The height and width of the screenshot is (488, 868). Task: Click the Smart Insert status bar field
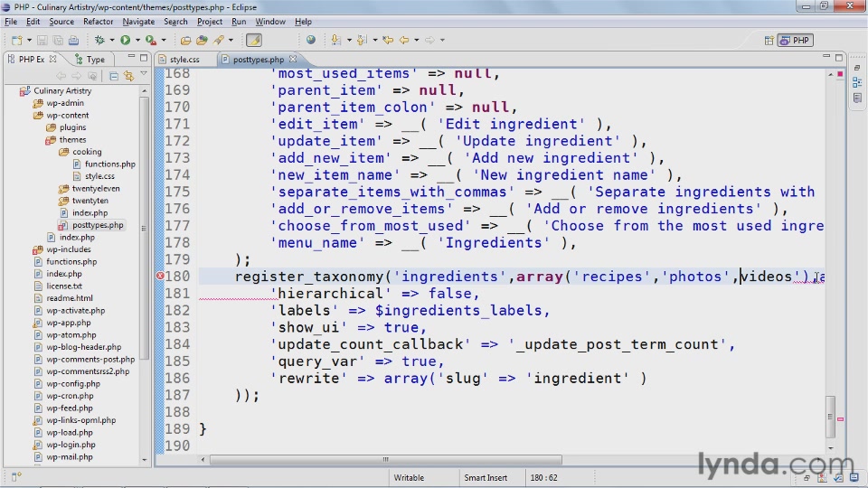(x=486, y=477)
